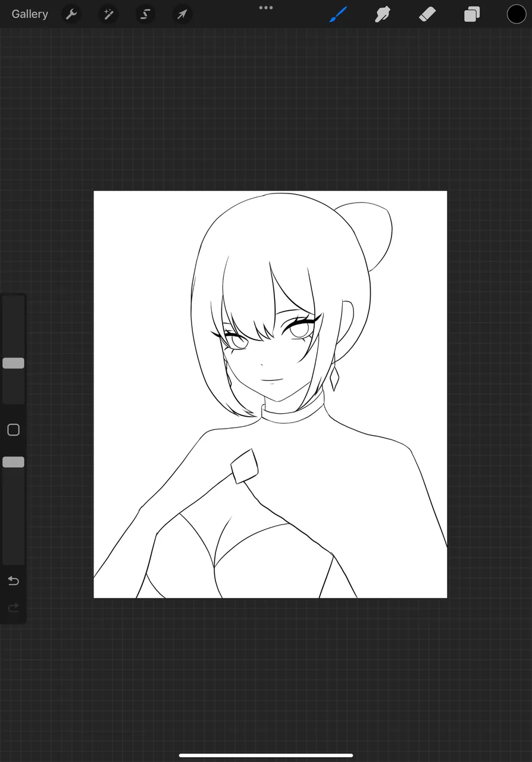Open the Layers panel
Viewport: 532px width, 762px height.
472,14
